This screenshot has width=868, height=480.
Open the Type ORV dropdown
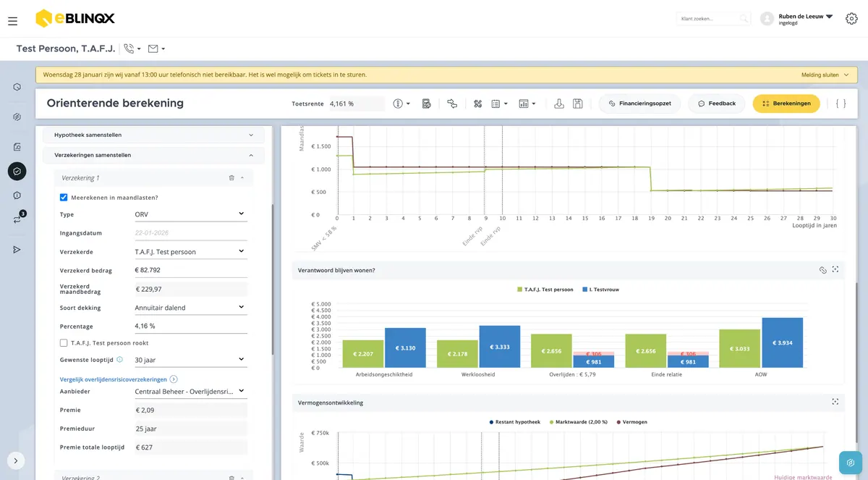pyautogui.click(x=191, y=214)
